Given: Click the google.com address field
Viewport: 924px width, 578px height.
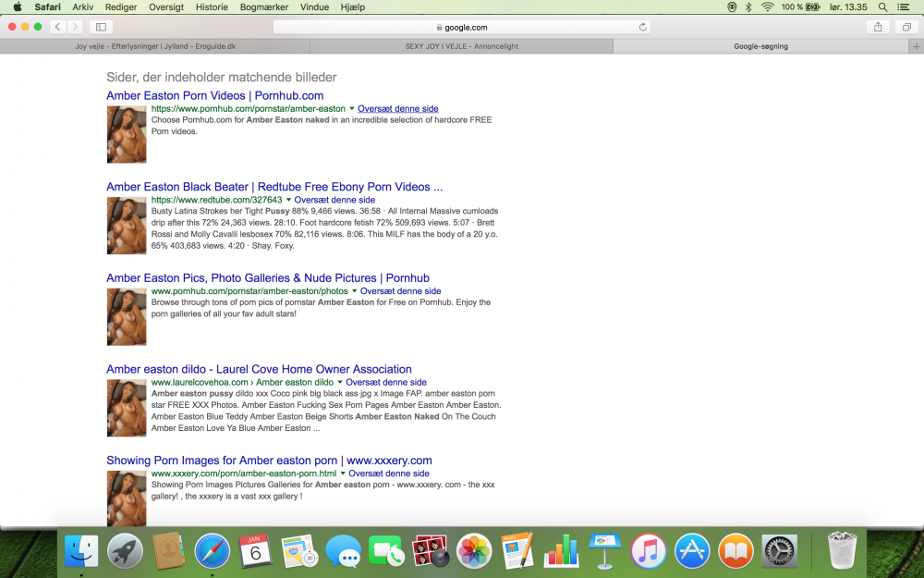Looking at the screenshot, I should (462, 27).
